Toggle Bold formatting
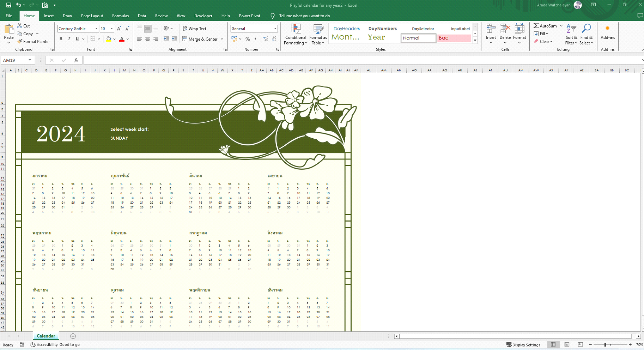Viewport: 644px width, 350px height. 61,39
